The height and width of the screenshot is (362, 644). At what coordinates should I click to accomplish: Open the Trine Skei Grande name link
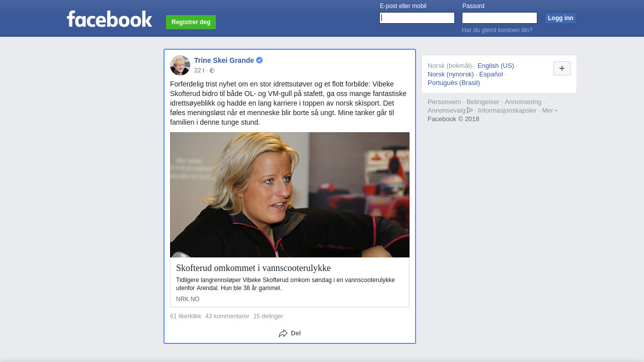224,60
